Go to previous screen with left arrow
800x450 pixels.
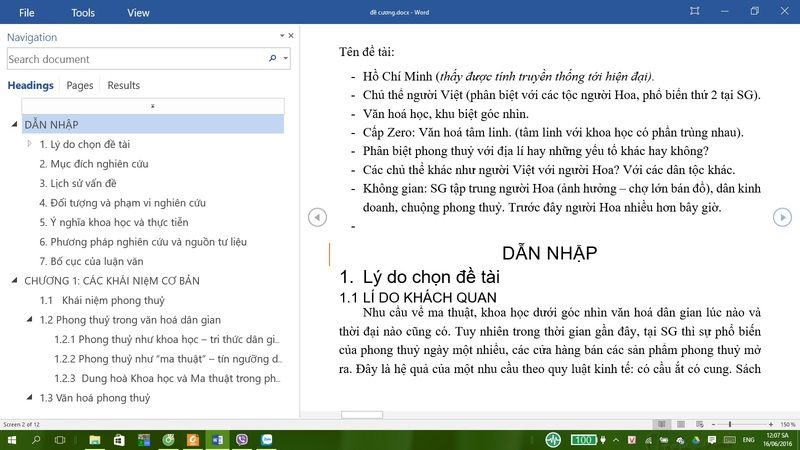(316, 217)
